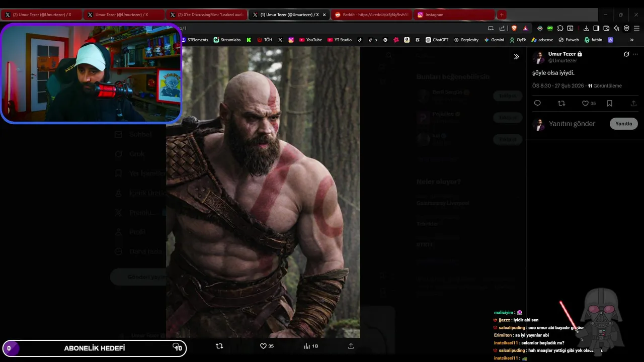The height and width of the screenshot is (362, 644).
Task: Expand the bookmarks overflow chevron
Action: click(632, 40)
